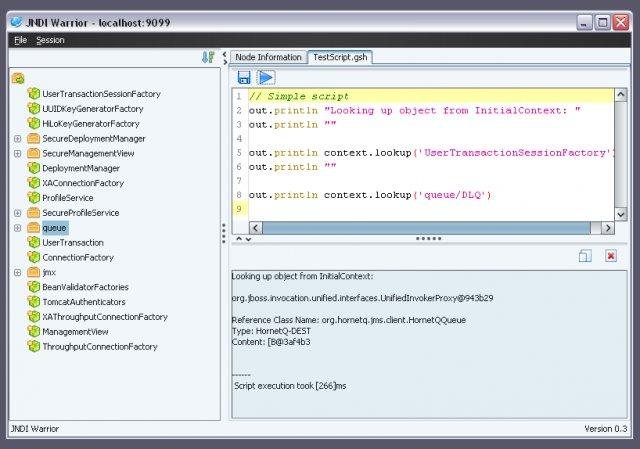Run the script with the play icon
The width and height of the screenshot is (640, 449).
tap(266, 78)
